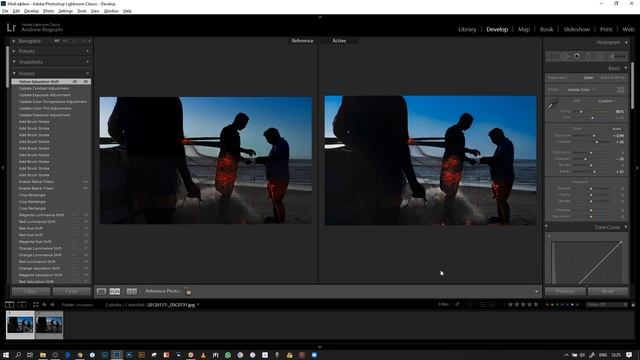
Task: Open the Library module
Action: pos(467,29)
